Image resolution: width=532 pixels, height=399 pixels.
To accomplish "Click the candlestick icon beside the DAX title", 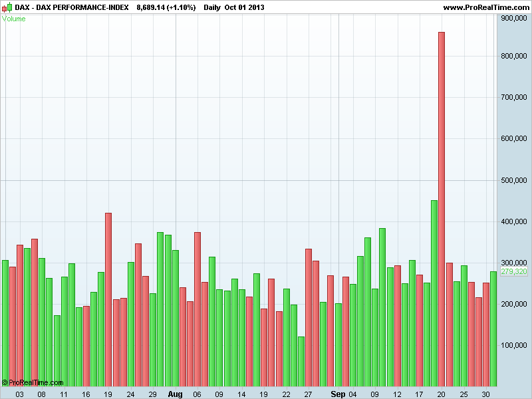I will [7, 7].
